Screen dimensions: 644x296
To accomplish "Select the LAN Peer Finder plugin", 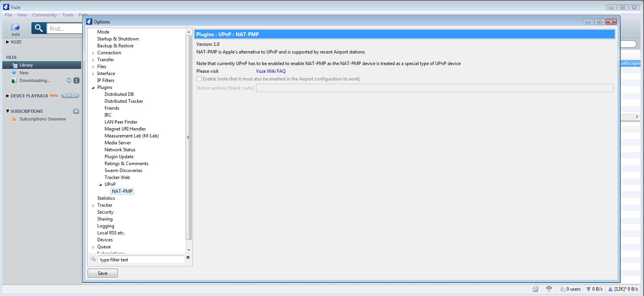I will (121, 122).
